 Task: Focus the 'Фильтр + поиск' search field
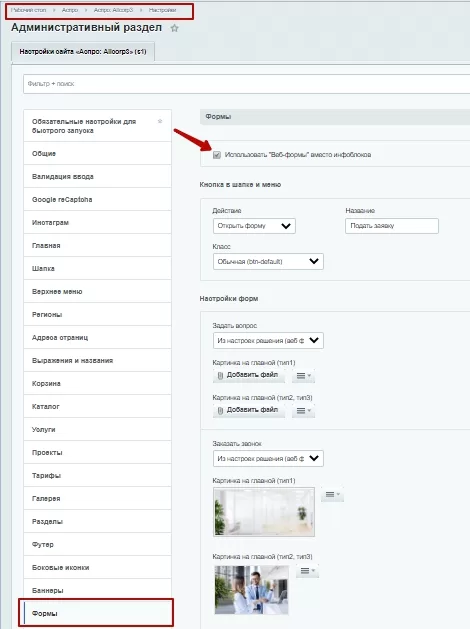pyautogui.click(x=247, y=84)
